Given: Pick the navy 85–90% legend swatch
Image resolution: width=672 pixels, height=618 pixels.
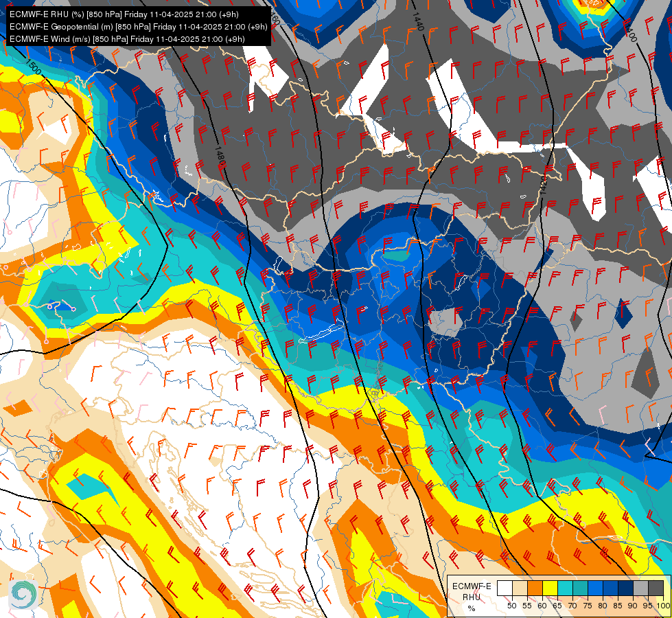Looking at the screenshot, I should (x=626, y=588).
